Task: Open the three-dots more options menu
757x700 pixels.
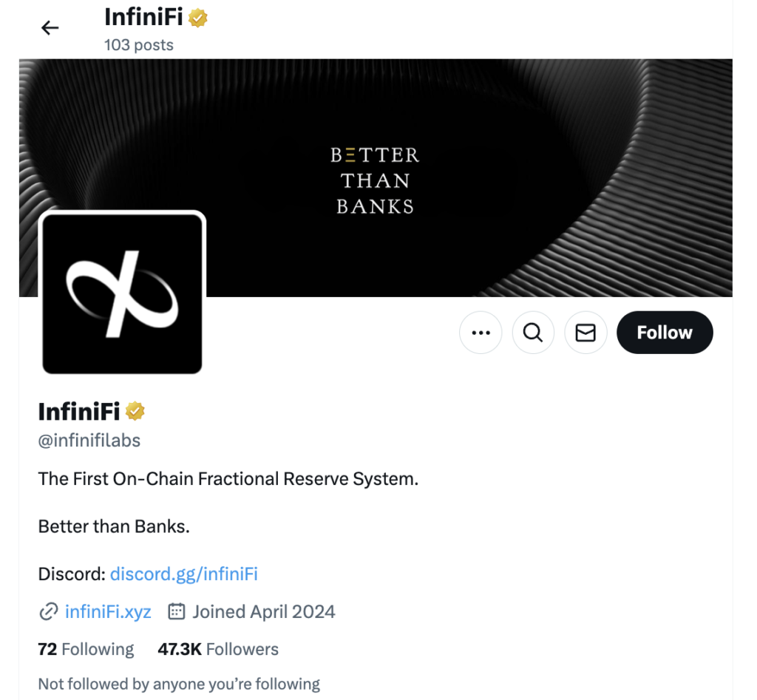Action: 481,333
